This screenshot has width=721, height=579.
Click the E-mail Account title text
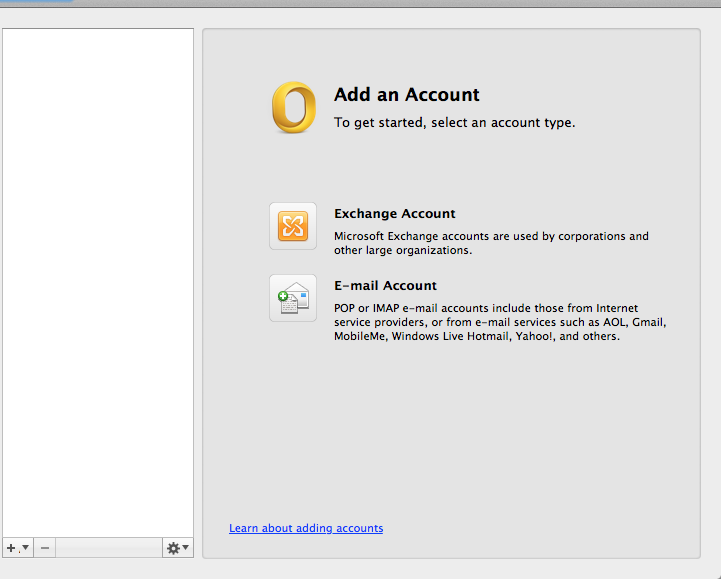tap(385, 286)
